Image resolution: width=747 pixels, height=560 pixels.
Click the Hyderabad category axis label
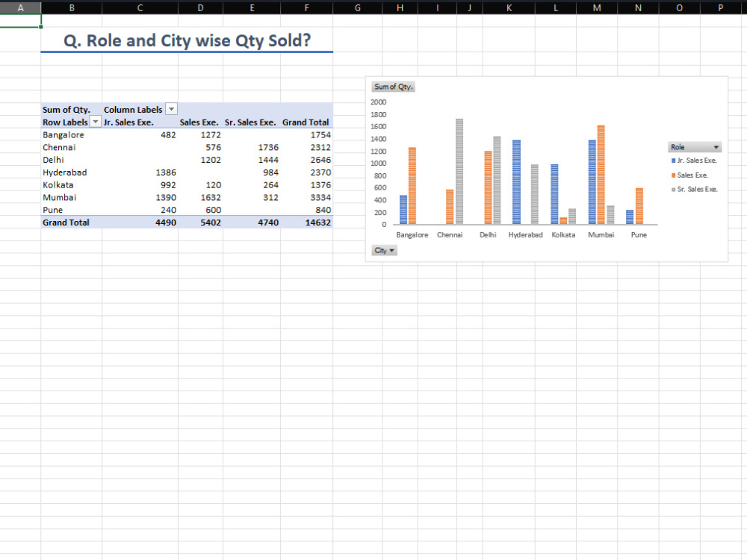525,234
